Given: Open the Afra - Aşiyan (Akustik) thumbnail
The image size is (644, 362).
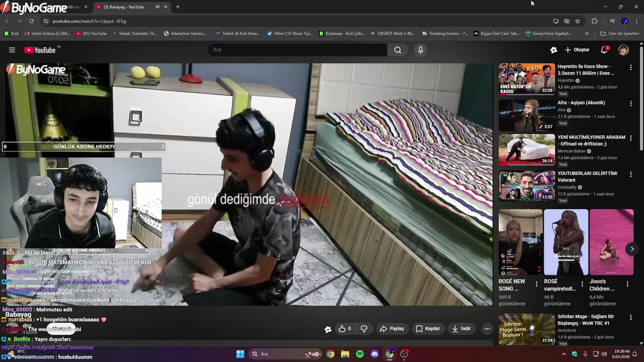Looking at the screenshot, I should [527, 115].
